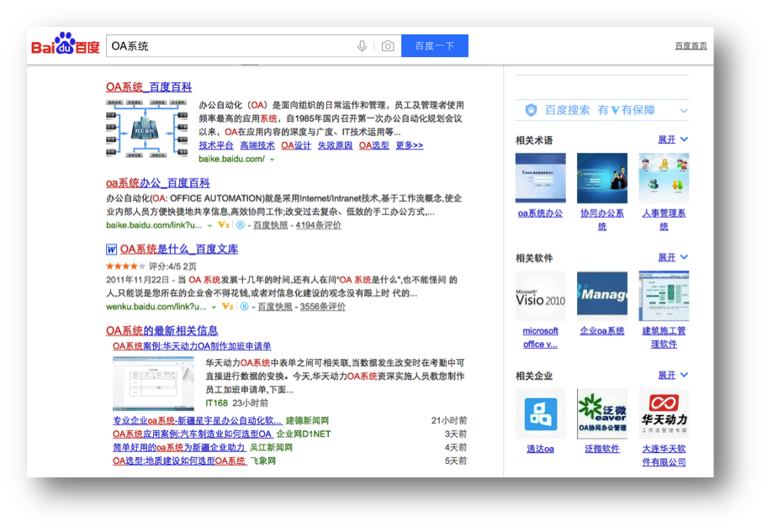Open the OA系统_百度百科 result

(149, 87)
